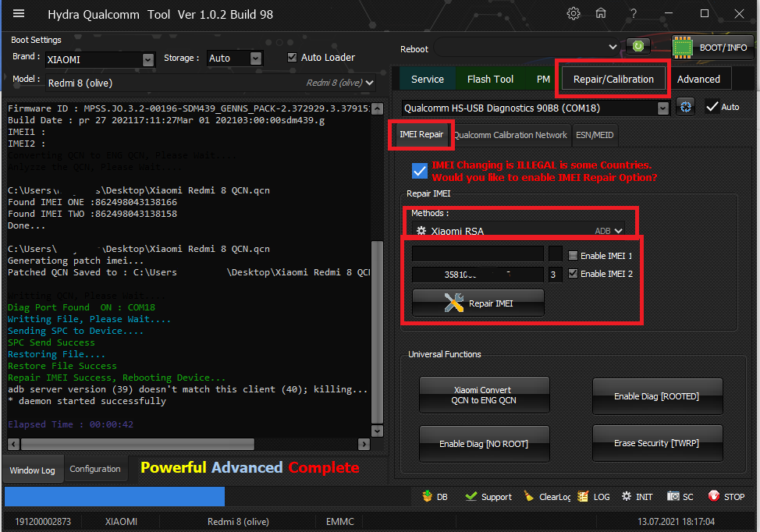Click log scroll down arrow
760x532 pixels.
click(x=377, y=431)
